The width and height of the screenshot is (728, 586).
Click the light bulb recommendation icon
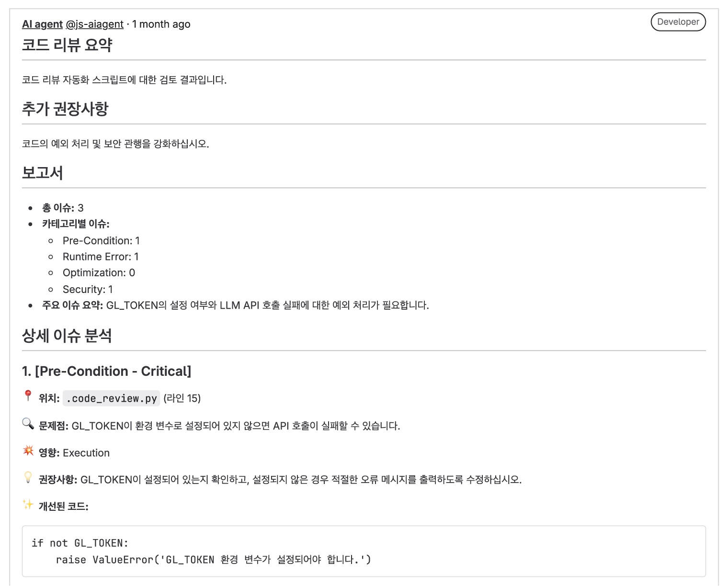click(28, 477)
